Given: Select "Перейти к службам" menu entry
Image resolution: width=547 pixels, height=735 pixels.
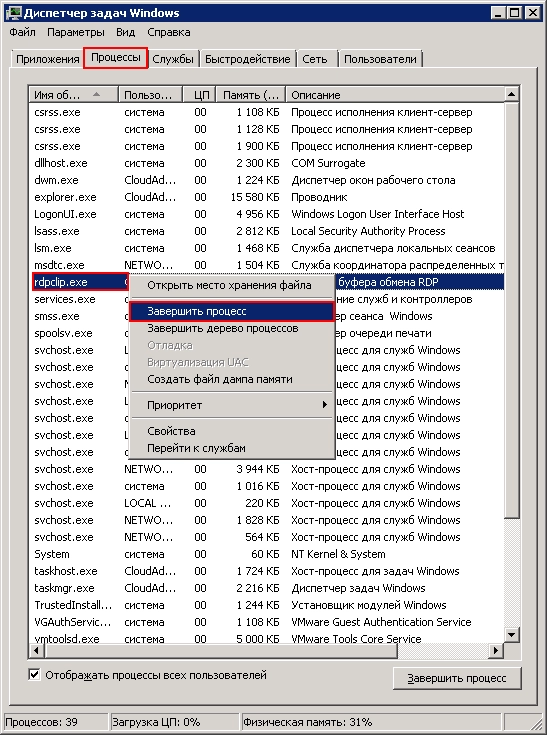Looking at the screenshot, I should pos(196,448).
